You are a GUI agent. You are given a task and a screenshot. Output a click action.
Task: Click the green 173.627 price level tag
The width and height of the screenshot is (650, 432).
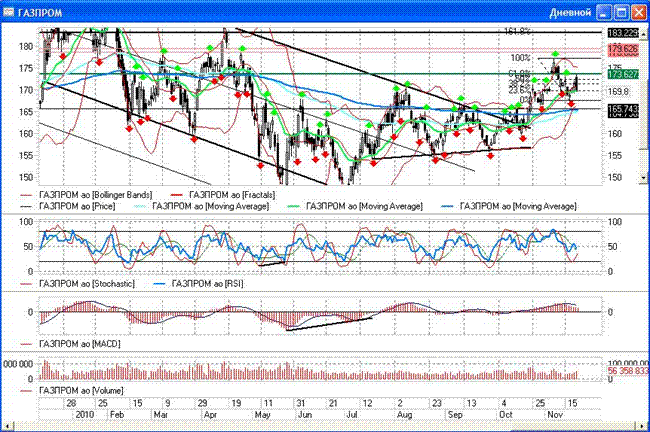(623, 75)
